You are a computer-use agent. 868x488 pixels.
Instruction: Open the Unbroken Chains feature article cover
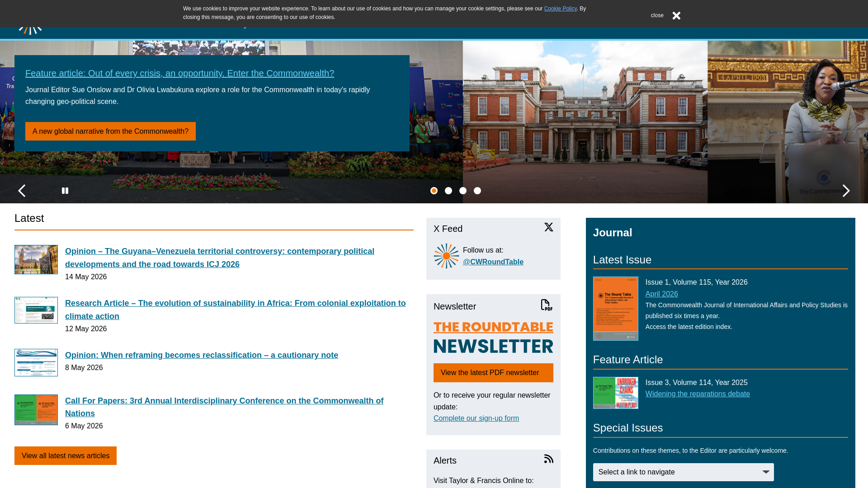click(x=616, y=393)
